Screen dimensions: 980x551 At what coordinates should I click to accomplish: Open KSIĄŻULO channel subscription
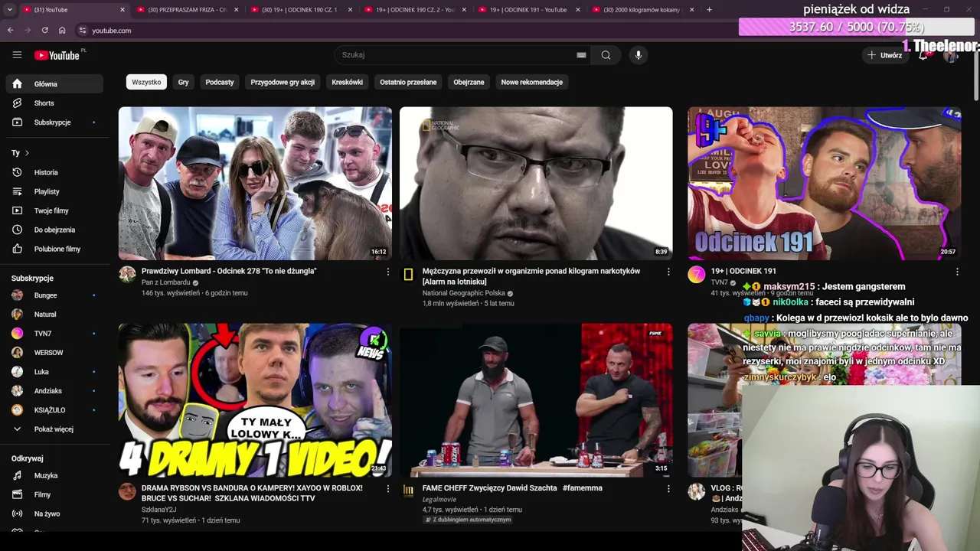(x=54, y=410)
